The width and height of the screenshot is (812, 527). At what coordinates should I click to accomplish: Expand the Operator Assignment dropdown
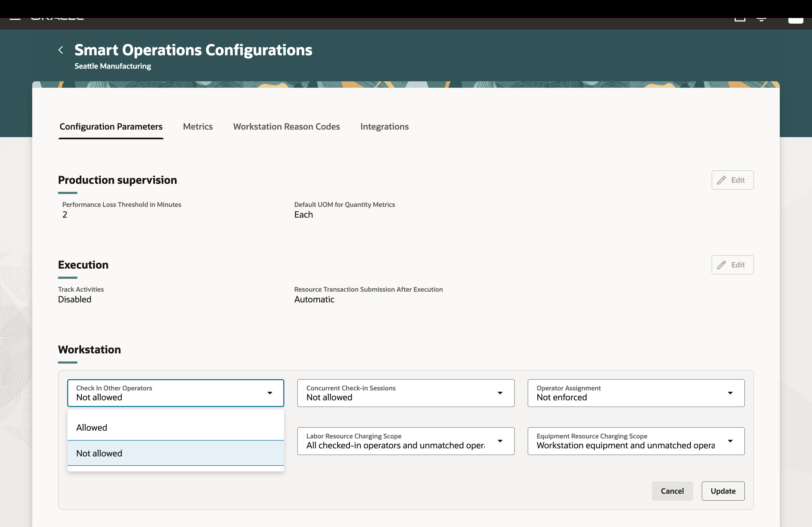point(636,393)
